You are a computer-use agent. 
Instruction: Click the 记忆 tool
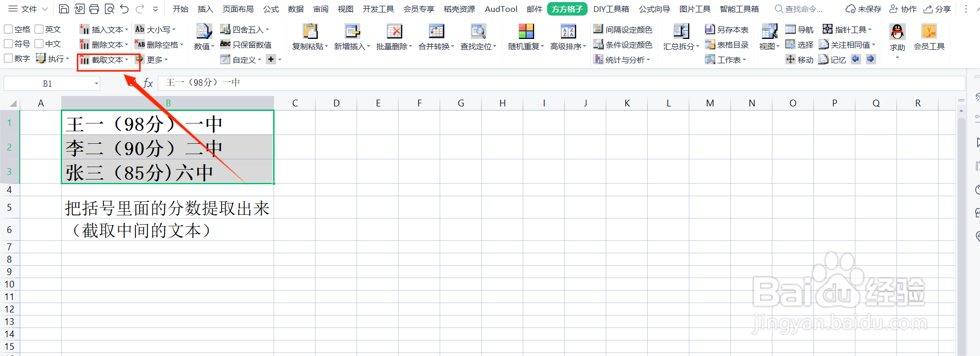click(x=833, y=60)
